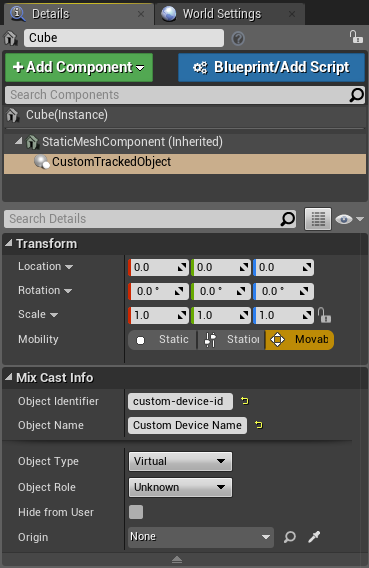Open the Add Component dropdown
Viewport: 369px width, 568px height.
coord(79,67)
